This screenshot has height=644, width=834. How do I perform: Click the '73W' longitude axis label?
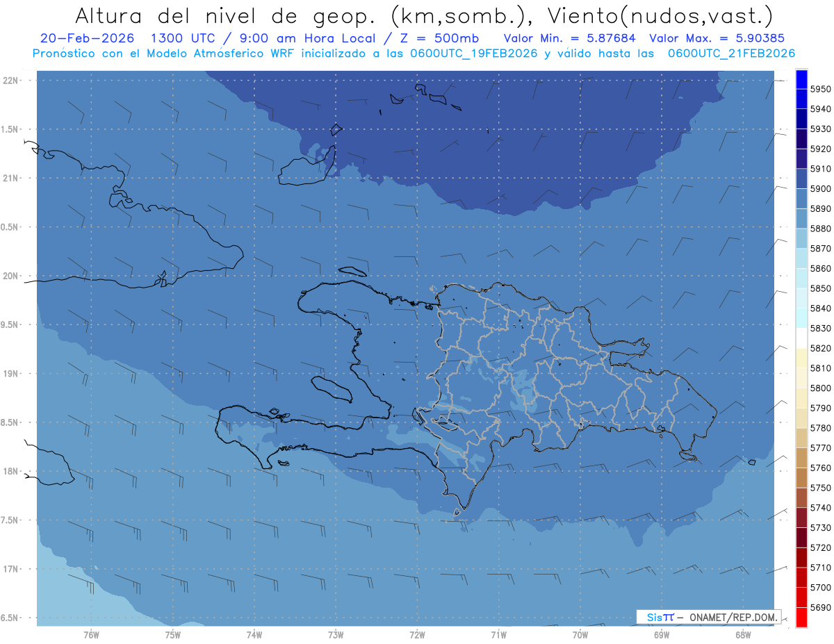(336, 634)
